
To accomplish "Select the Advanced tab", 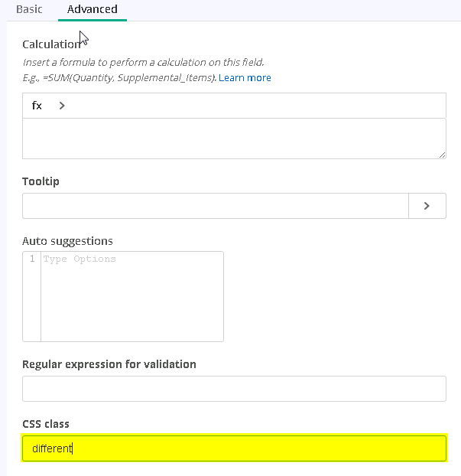I will (93, 9).
